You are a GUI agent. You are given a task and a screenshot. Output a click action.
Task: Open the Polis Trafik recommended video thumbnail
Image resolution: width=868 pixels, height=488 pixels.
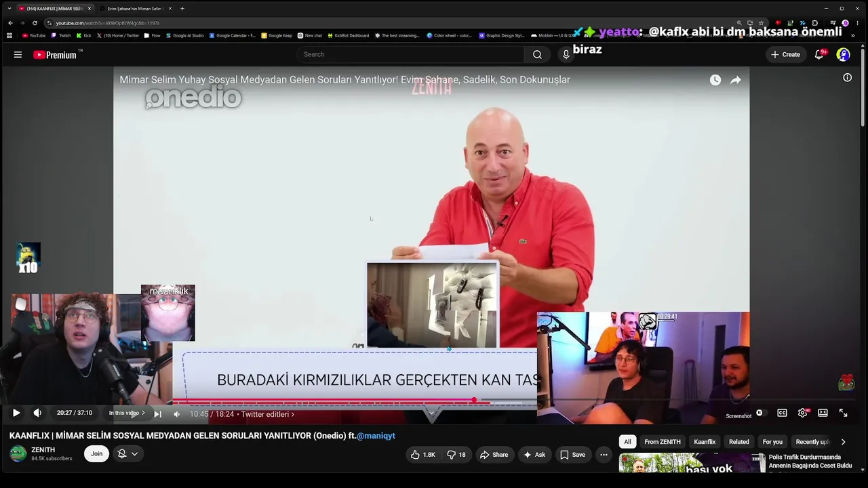(x=692, y=464)
